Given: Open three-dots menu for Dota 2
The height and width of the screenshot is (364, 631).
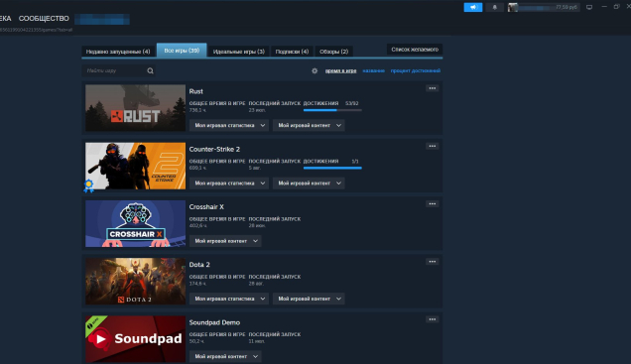Looking at the screenshot, I should coord(433,262).
